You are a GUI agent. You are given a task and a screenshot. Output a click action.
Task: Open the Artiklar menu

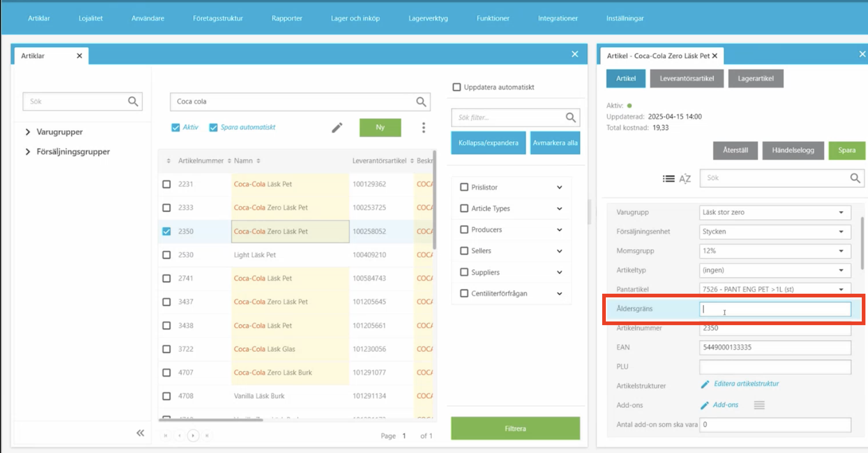click(39, 18)
